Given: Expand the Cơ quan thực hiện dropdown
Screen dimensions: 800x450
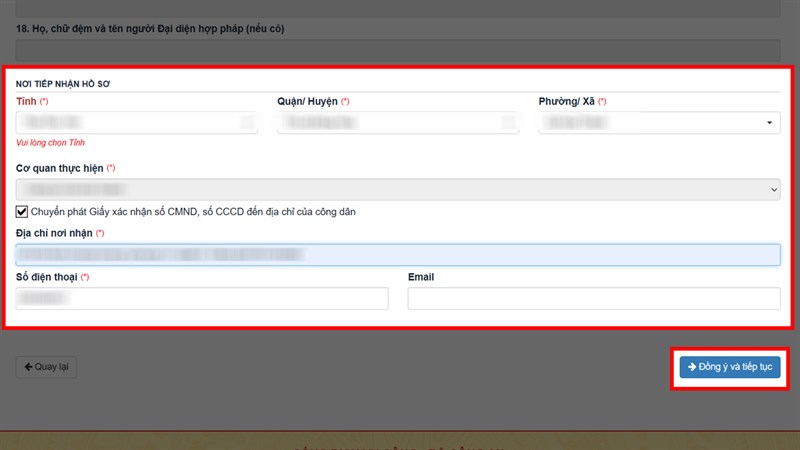Looking at the screenshot, I should pos(398,189).
